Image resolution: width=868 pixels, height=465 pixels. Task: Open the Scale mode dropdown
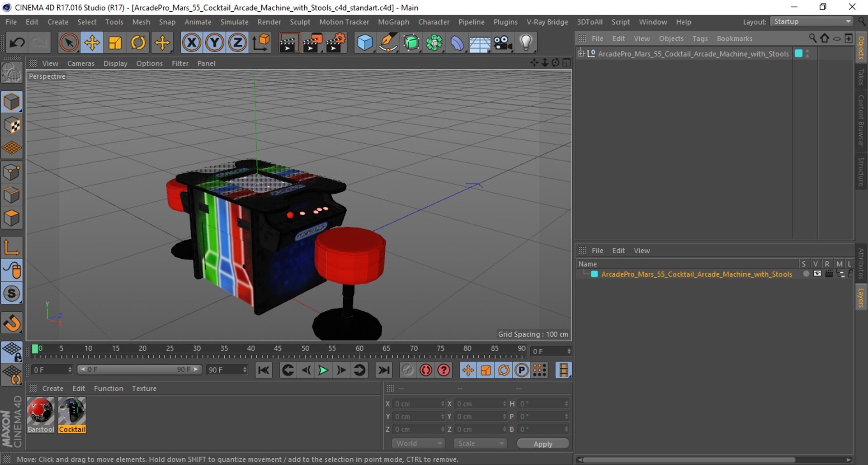(480, 444)
